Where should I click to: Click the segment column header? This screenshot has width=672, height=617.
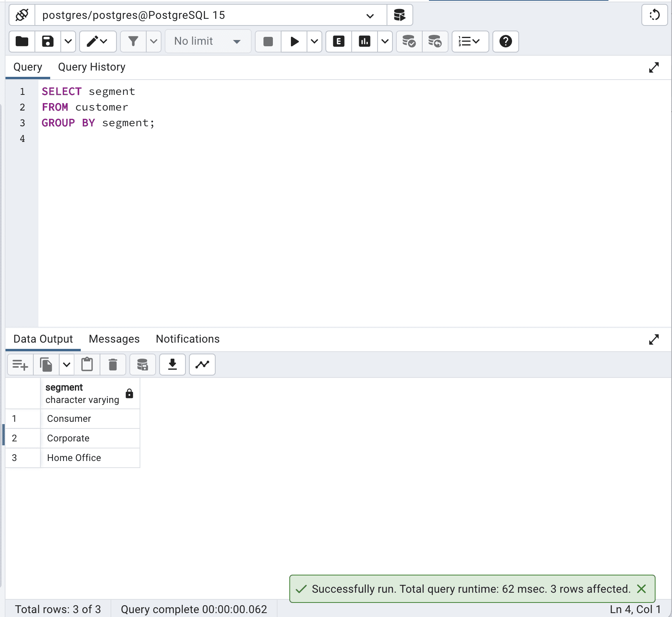click(90, 394)
